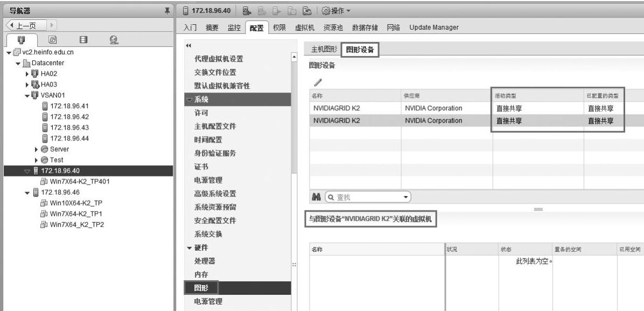Open 时间配置 settings
Viewport: 644px width, 311px height.
[x=208, y=140]
